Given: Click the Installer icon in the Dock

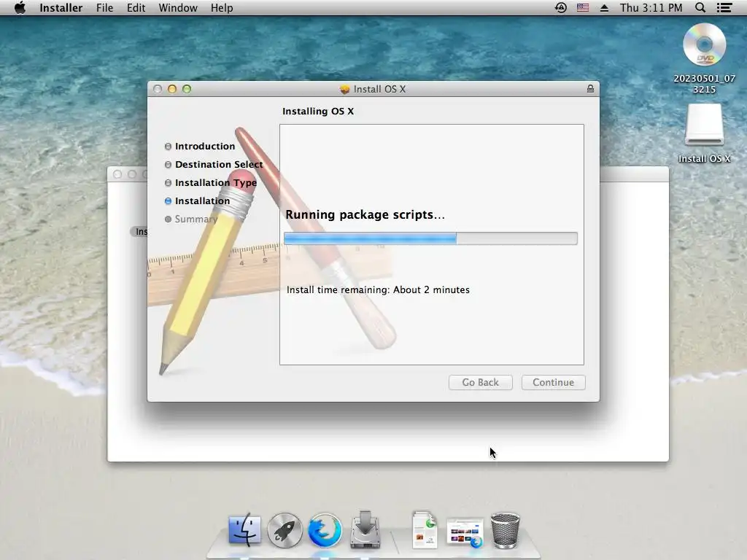Looking at the screenshot, I should [x=365, y=529].
